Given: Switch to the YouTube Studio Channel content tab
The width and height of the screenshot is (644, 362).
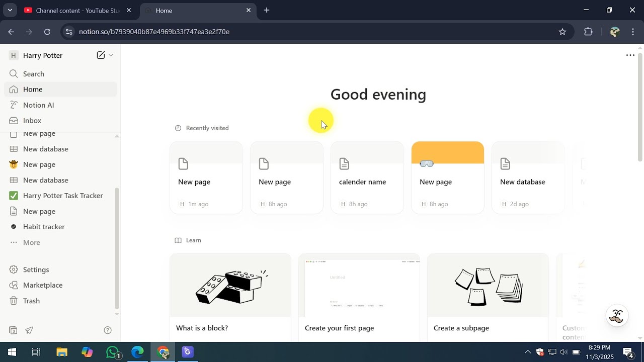Looking at the screenshot, I should (77, 10).
